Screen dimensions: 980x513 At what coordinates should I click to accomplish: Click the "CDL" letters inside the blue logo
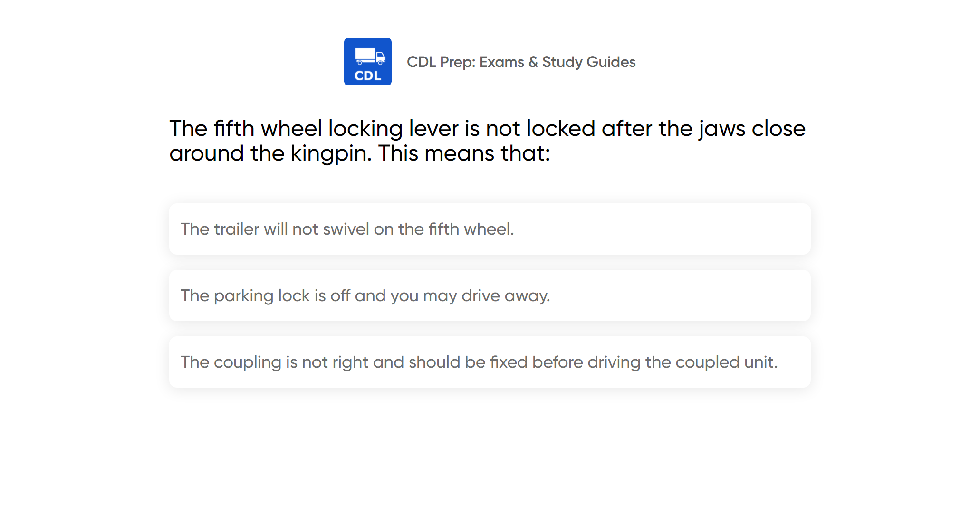click(368, 76)
